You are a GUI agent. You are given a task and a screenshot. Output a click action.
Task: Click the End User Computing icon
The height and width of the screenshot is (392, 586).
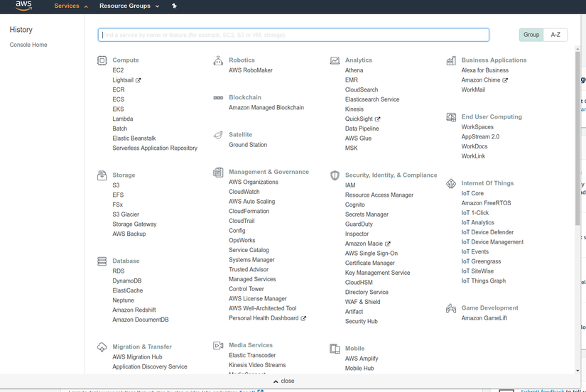[x=451, y=117]
